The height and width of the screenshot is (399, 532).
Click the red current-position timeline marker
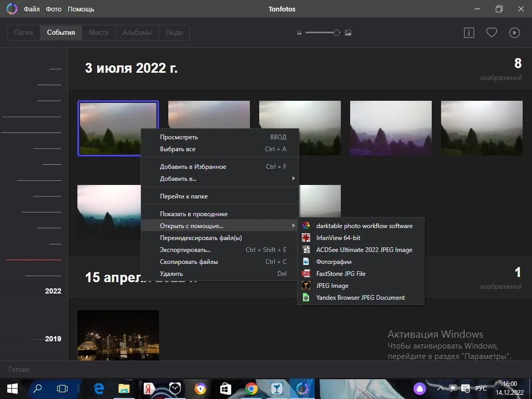(x=34, y=260)
